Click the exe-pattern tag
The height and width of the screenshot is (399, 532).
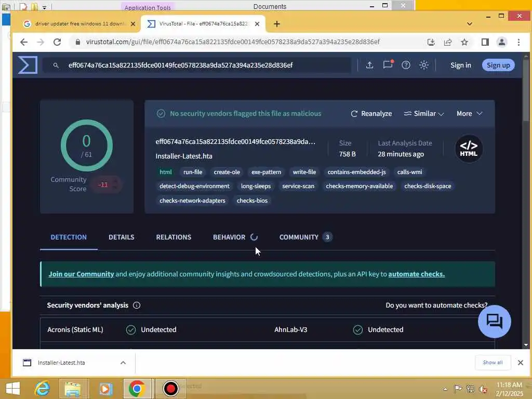coord(267,172)
